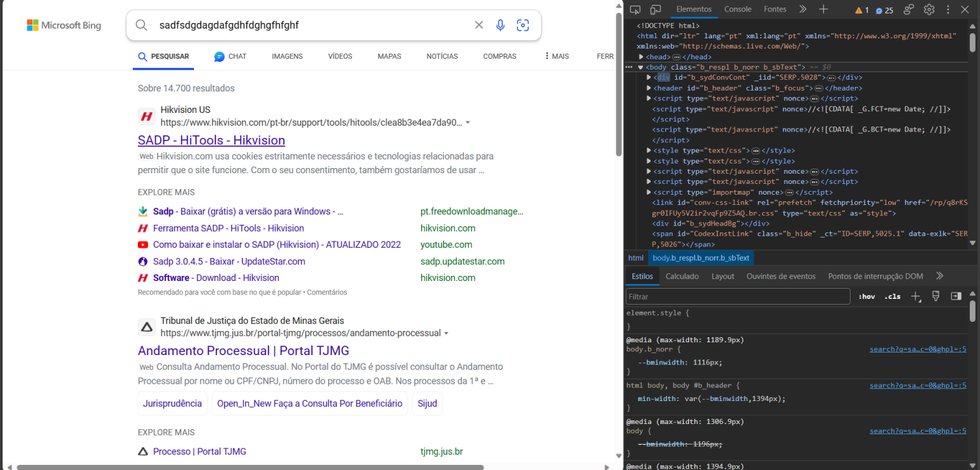Toggle device emulation mode icon
Screen dimensions: 980x470
pyautogui.click(x=655, y=10)
